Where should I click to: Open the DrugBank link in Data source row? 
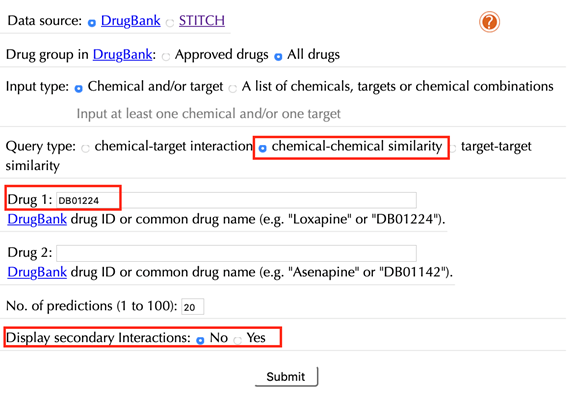click(131, 21)
